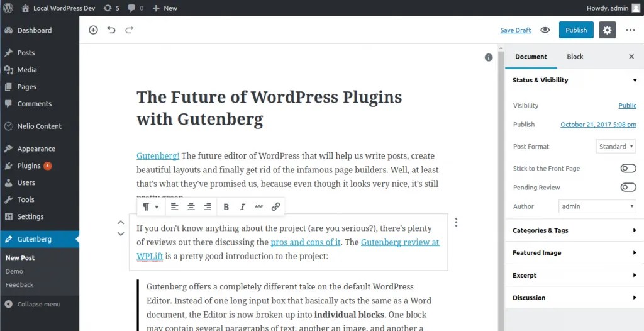Viewport: 644px width, 331px height.
Task: Toggle the Pending Review switch
Action: [x=628, y=188]
